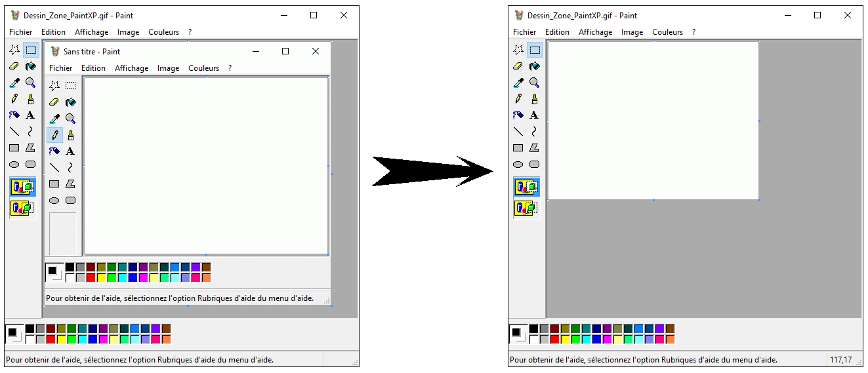Image resolution: width=868 pixels, height=373 pixels.
Task: Open the ? help menu in right Paint window
Action: 694,32
